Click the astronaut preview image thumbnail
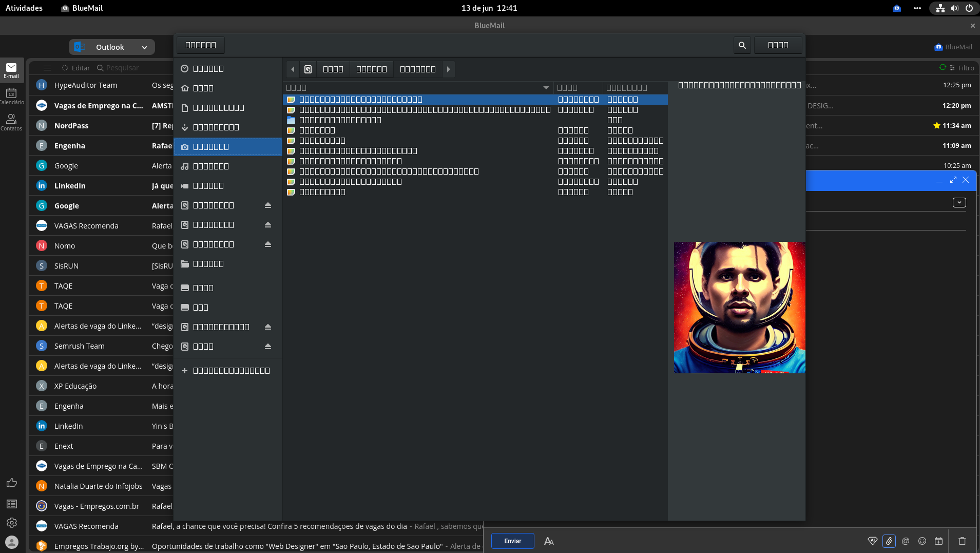The height and width of the screenshot is (553, 980). pos(739,307)
